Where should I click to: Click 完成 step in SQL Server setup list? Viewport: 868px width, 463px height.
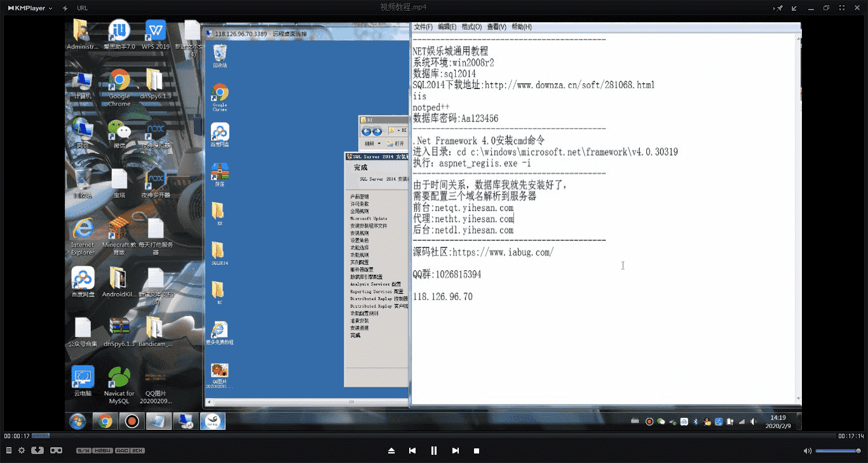point(355,335)
